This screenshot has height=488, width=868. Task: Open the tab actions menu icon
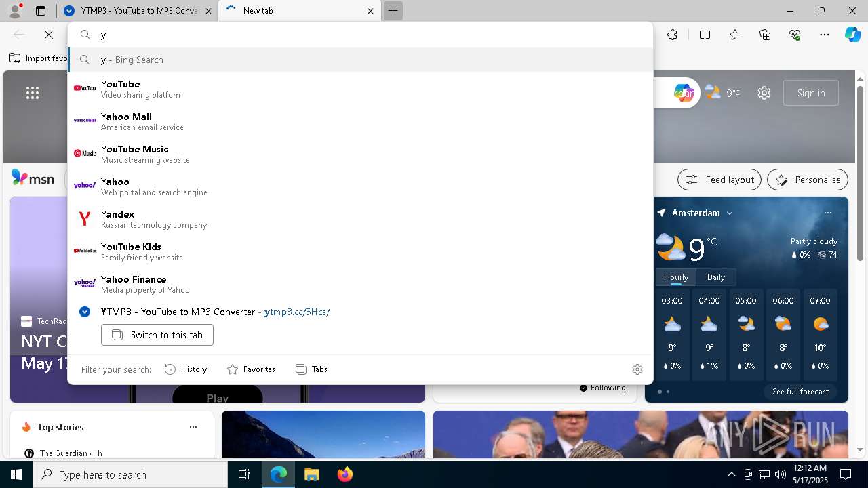tap(41, 11)
